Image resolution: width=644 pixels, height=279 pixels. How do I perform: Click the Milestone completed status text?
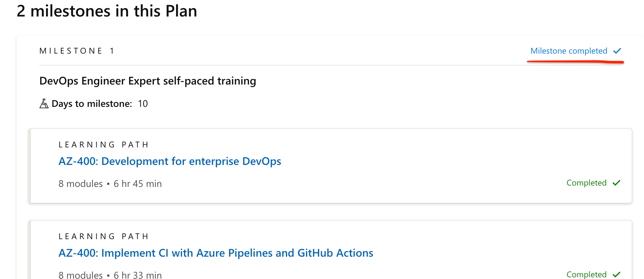(x=569, y=51)
